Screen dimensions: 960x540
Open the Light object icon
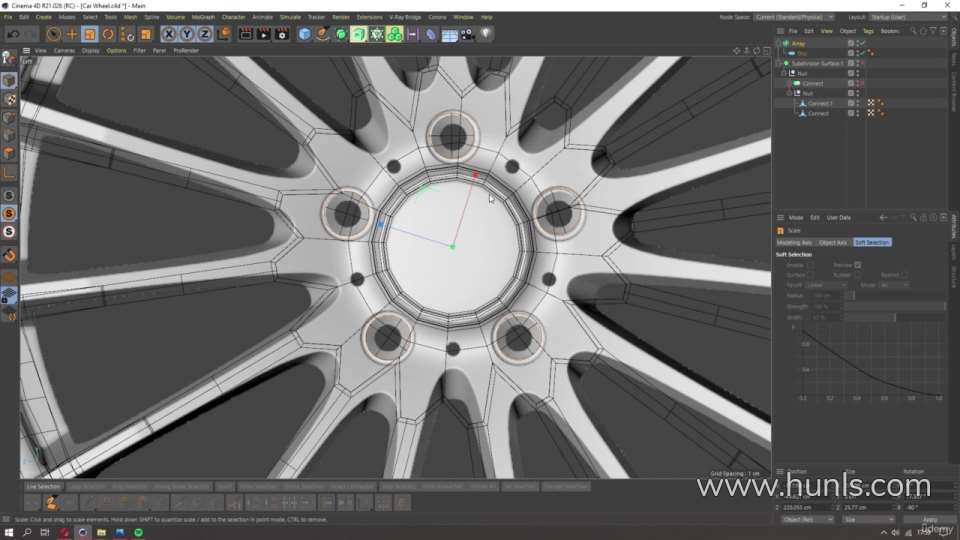(x=486, y=34)
